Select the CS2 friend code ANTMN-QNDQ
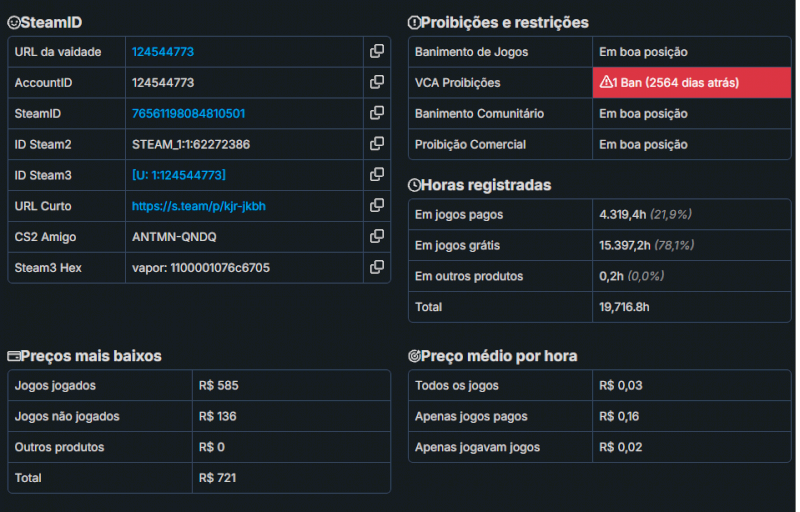800x512 pixels. click(174, 237)
